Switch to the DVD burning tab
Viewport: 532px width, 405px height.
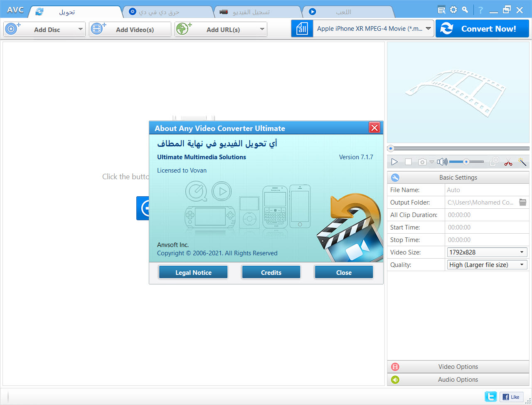tap(159, 12)
